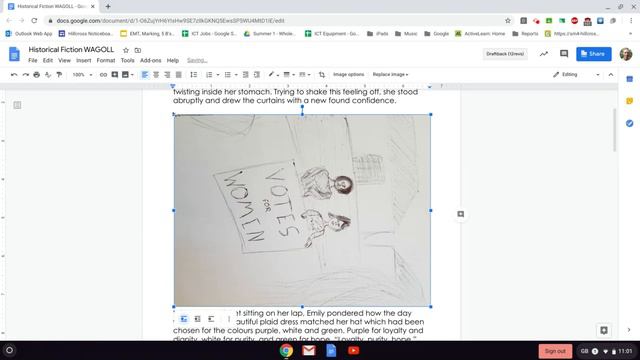The image size is (640, 360).
Task: Open border weight dropdown
Action: coord(289,75)
